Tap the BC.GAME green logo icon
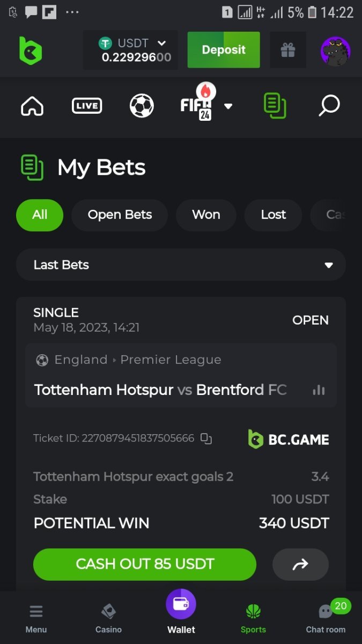 (31, 50)
